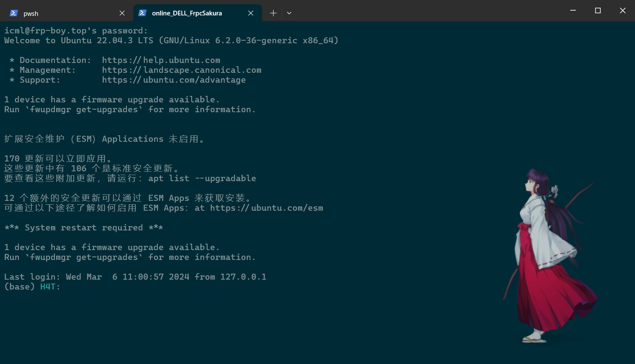Switch to the online_DELL_FrpcSakura tab

click(x=187, y=13)
